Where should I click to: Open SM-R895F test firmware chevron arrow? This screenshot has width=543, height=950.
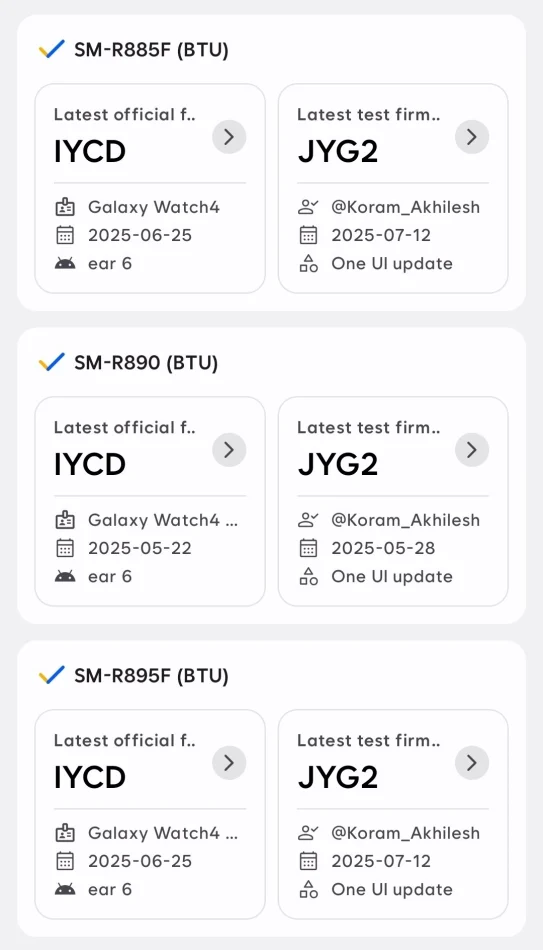click(x=472, y=762)
